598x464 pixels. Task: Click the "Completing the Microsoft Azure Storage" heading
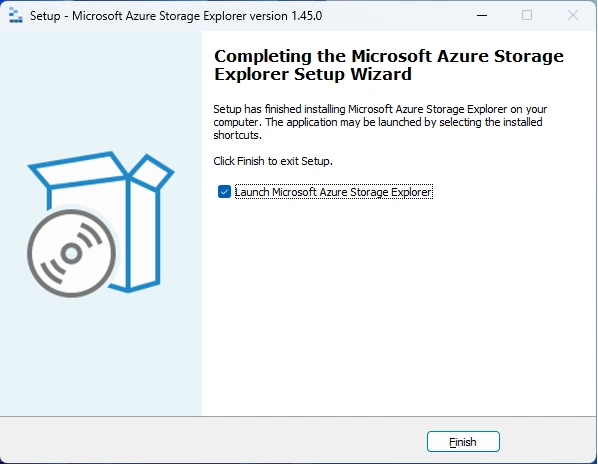389,56
